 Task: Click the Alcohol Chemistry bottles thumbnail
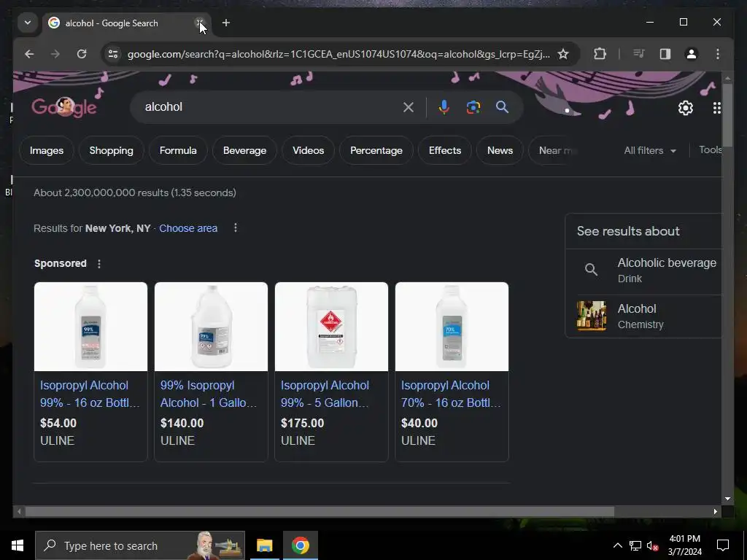[x=592, y=316]
